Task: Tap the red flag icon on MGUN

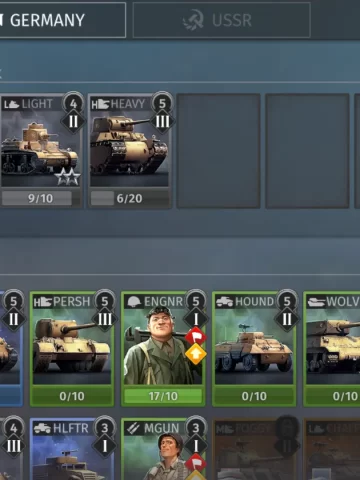Action: [x=196, y=463]
